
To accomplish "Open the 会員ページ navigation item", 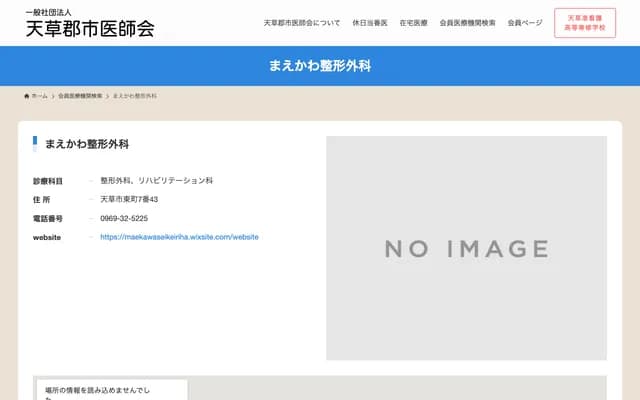I will tap(525, 22).
